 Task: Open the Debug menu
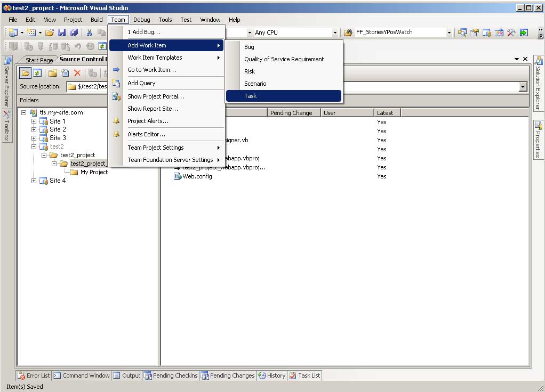tap(142, 20)
